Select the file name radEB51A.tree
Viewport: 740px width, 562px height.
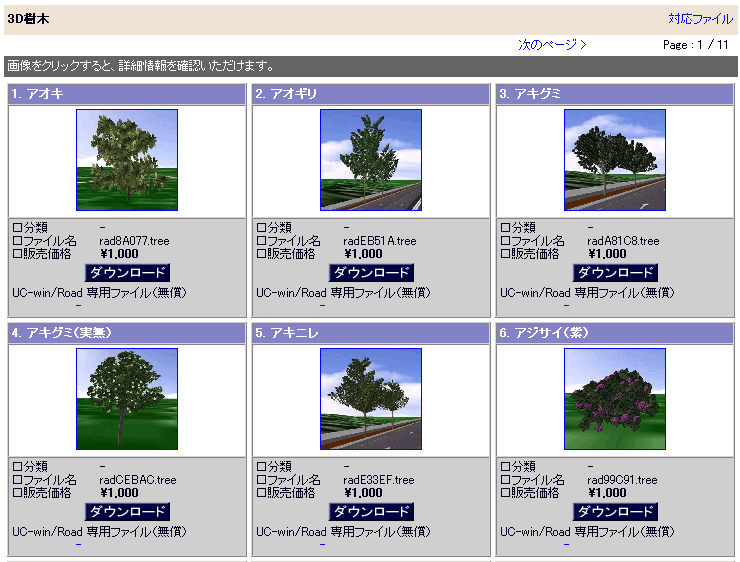[x=379, y=241]
